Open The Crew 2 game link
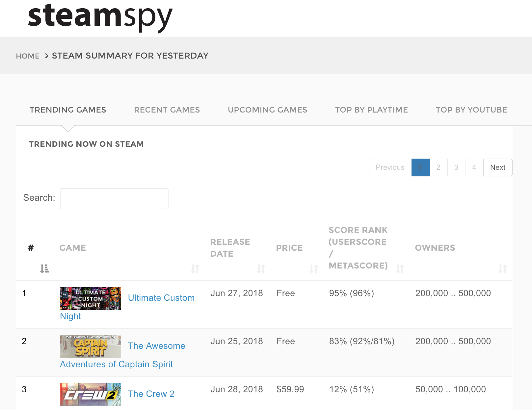Screen dimensions: 532x410 click(x=151, y=394)
